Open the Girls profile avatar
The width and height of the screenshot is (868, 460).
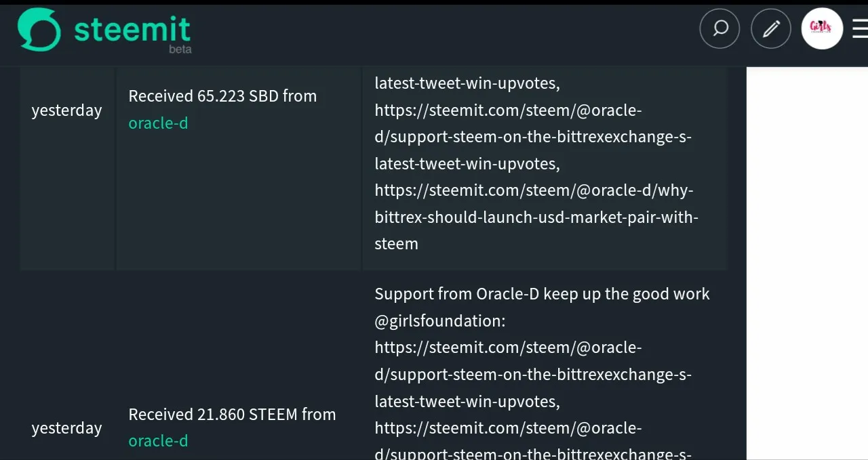click(x=822, y=28)
